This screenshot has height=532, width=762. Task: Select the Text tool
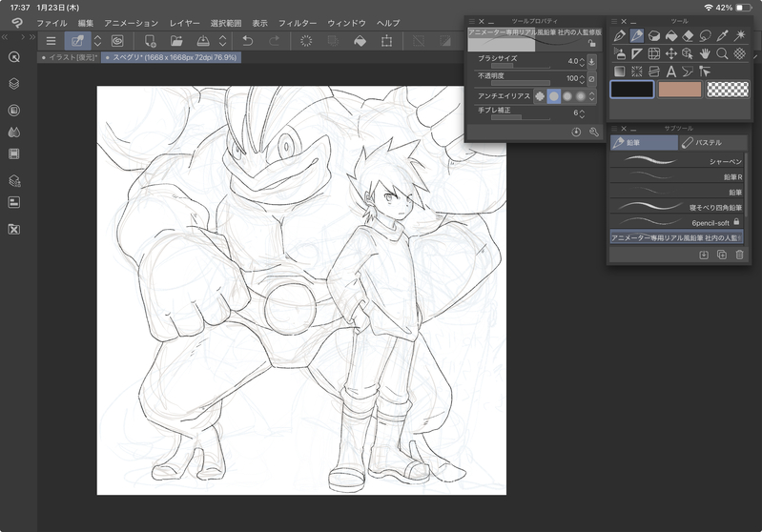[x=671, y=71]
